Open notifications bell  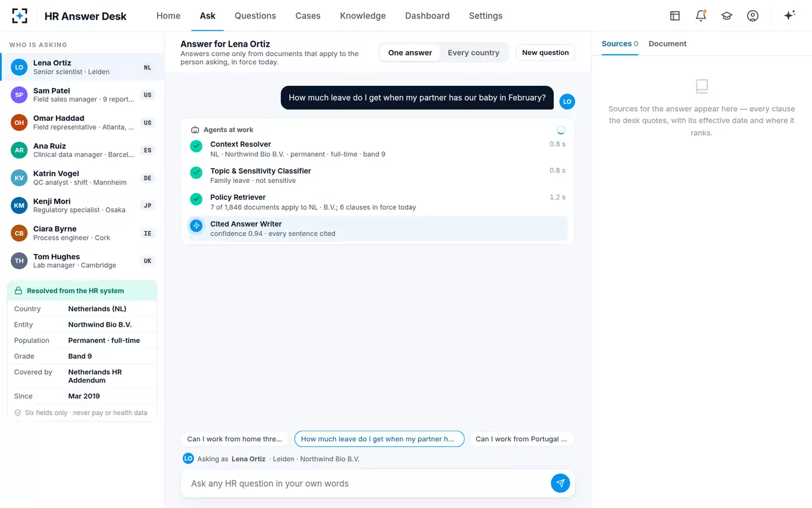(701, 16)
